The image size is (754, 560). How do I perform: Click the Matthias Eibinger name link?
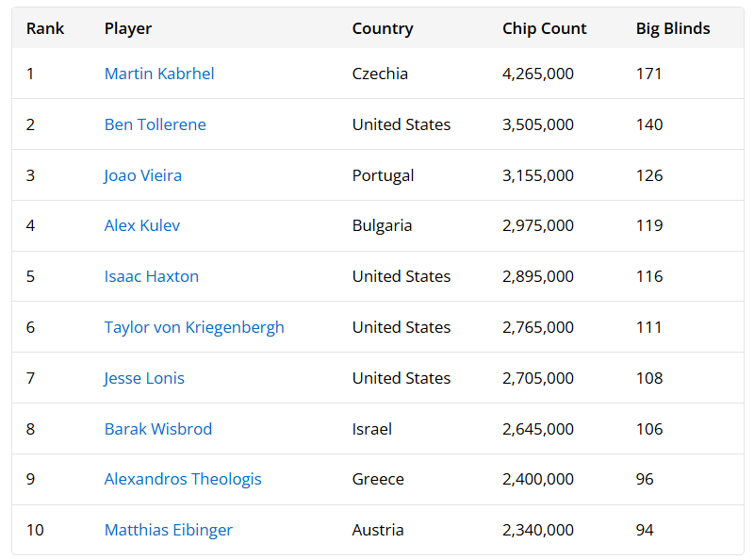(169, 530)
